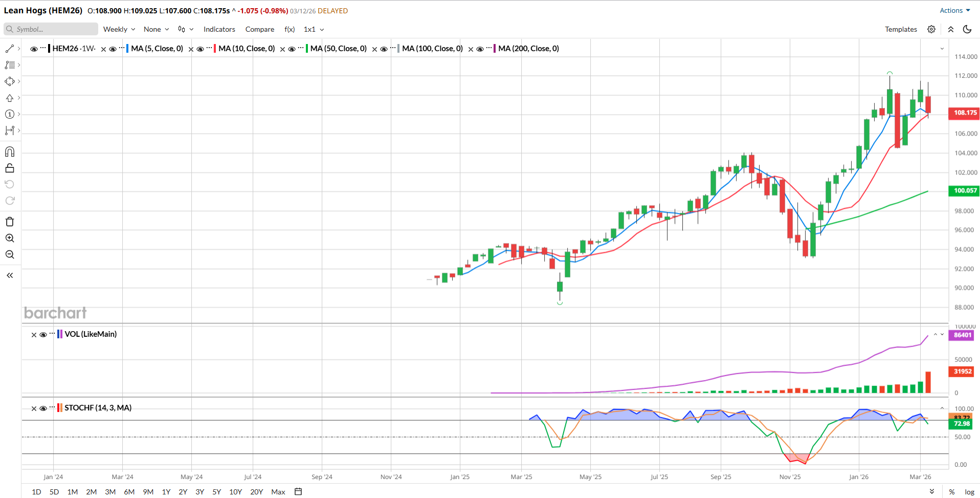The width and height of the screenshot is (980, 498).
Task: Open the Templates link
Action: [901, 29]
